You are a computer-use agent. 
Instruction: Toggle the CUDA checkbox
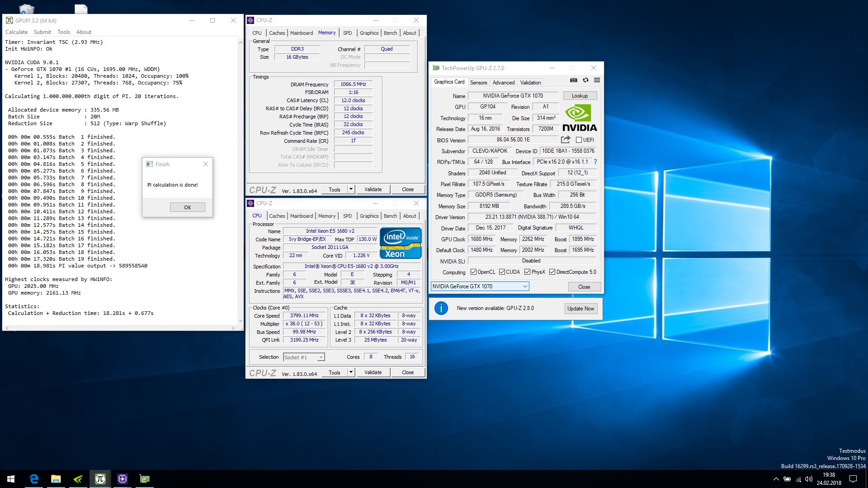502,272
